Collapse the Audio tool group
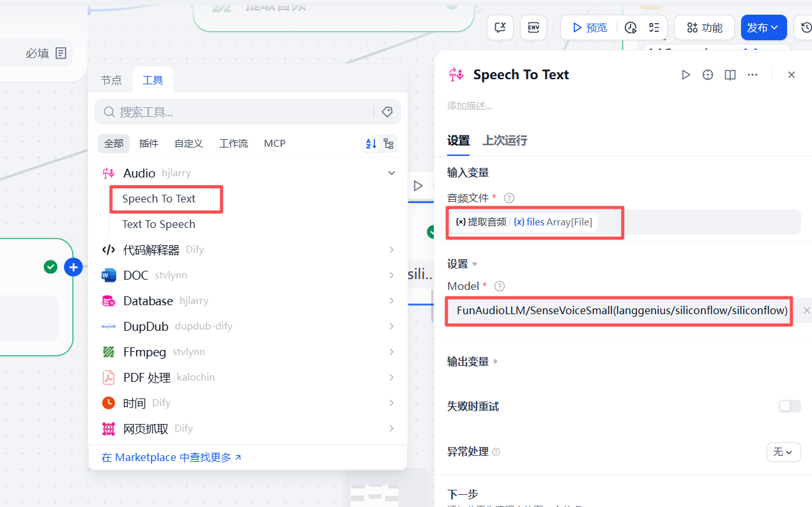The image size is (812, 507). click(x=392, y=173)
